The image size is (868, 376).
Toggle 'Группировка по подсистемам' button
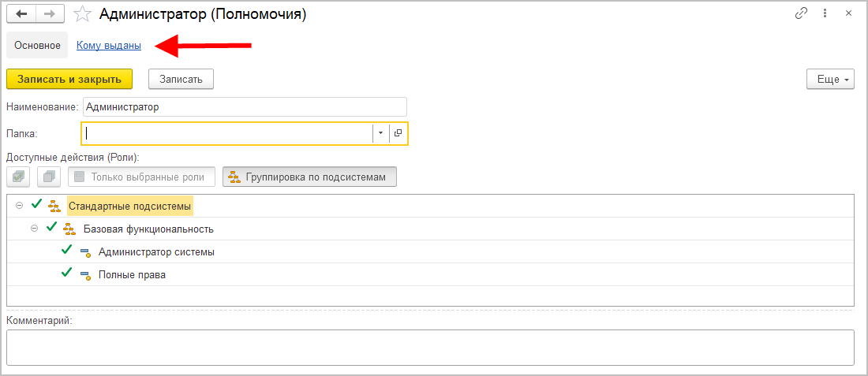pyautogui.click(x=309, y=177)
